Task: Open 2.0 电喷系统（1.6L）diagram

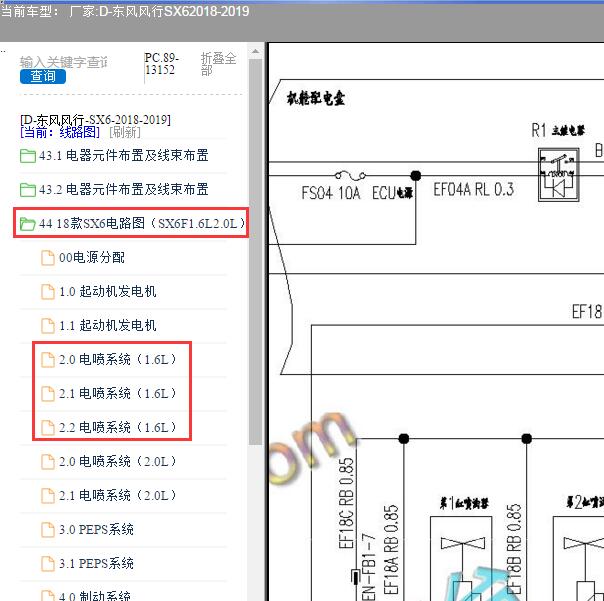Action: 117,359
